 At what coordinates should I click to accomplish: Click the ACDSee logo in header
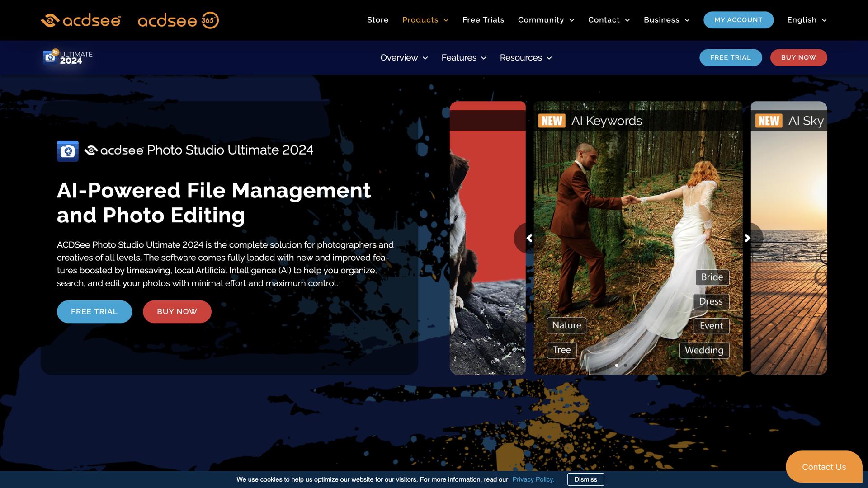[81, 20]
